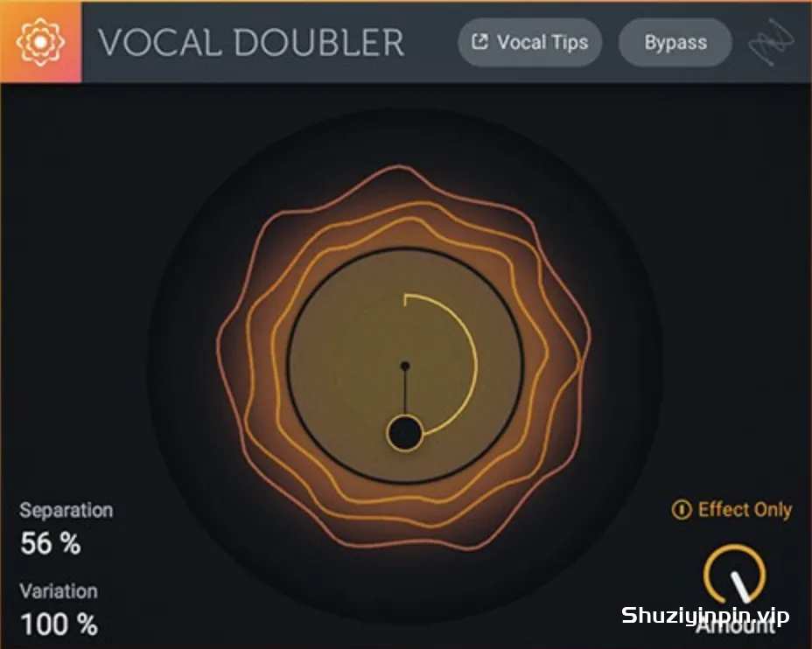Select the Separation 56 % value
This screenshot has height=649, width=812.
coord(51,543)
